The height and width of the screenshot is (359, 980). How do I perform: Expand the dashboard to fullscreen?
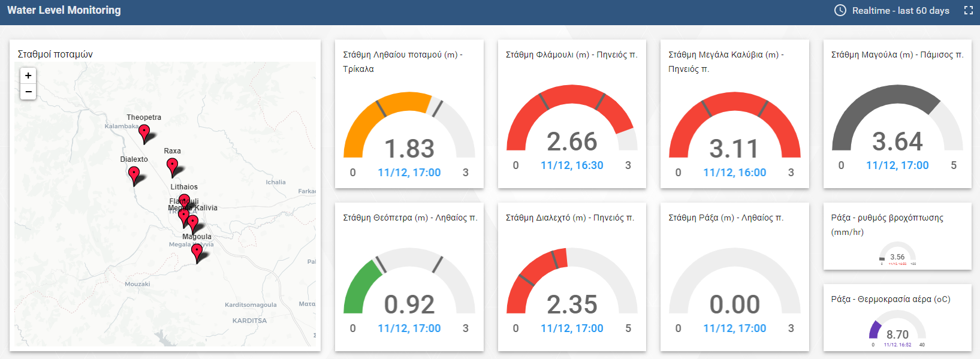tap(968, 10)
